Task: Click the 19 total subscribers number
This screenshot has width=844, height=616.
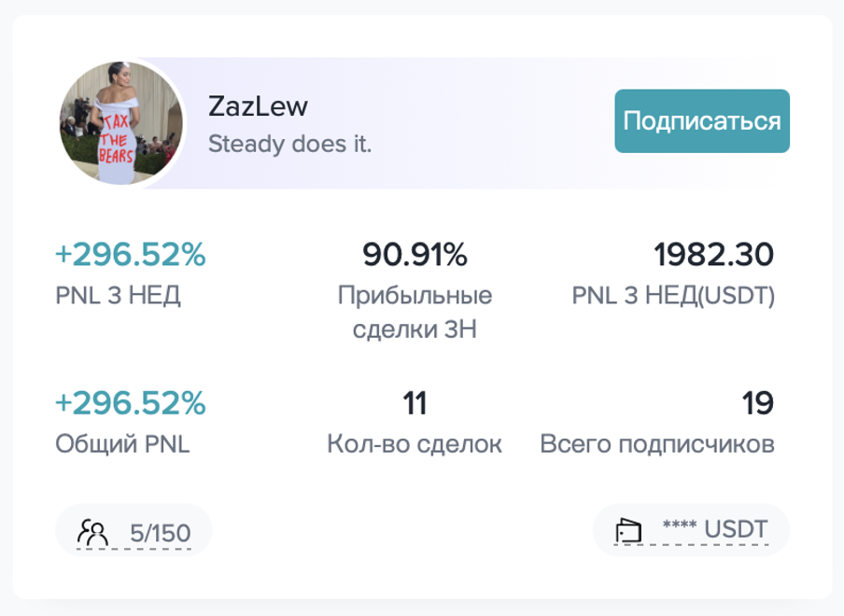Action: click(x=757, y=403)
